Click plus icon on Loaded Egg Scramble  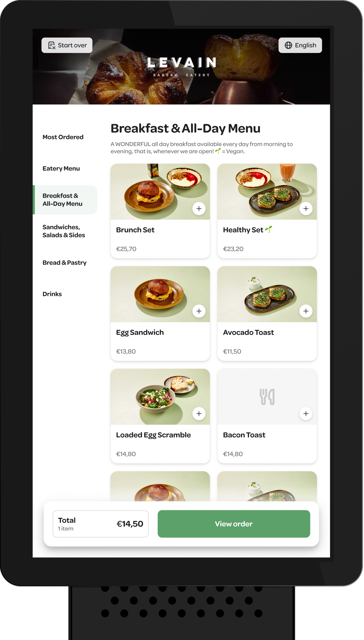click(x=199, y=413)
